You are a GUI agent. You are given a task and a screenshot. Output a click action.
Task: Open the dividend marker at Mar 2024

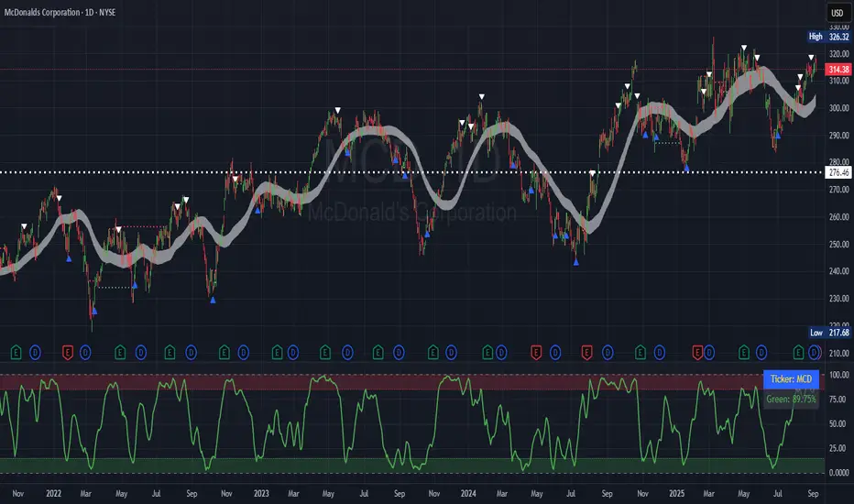[501, 353]
